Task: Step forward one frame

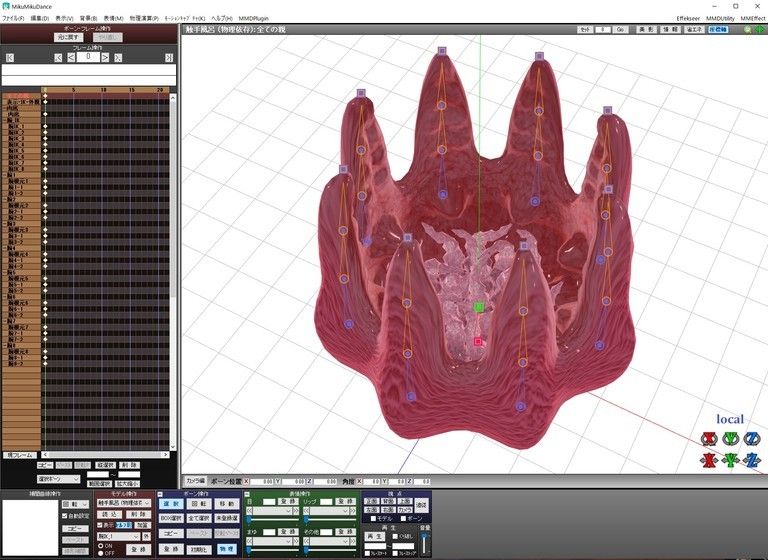Action: [x=105, y=58]
